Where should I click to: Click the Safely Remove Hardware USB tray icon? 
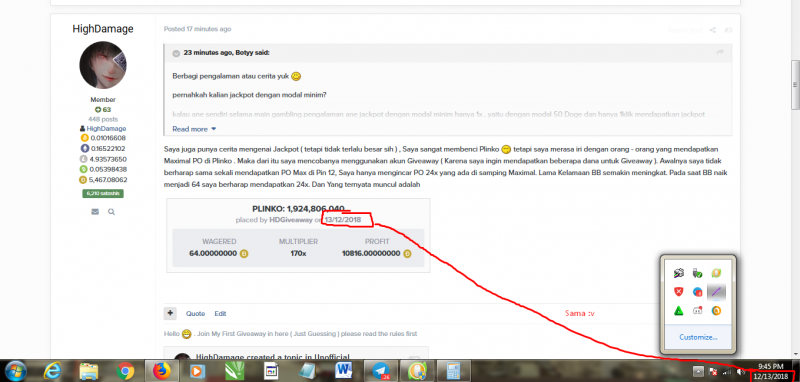697,273
